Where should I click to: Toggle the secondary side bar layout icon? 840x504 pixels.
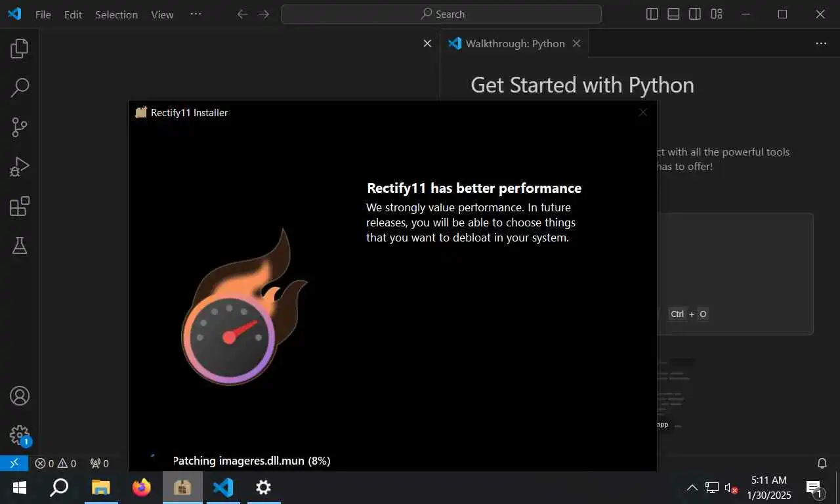(x=695, y=14)
